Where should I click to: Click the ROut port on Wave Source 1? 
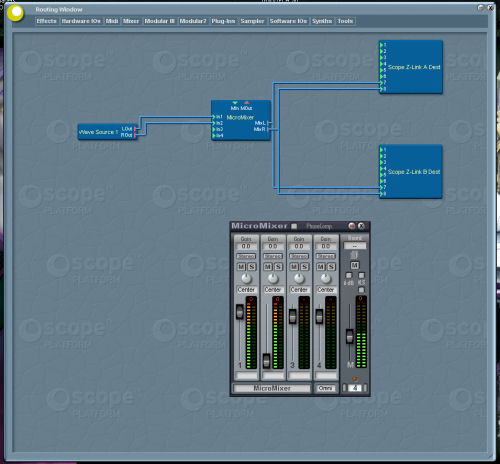click(x=135, y=135)
